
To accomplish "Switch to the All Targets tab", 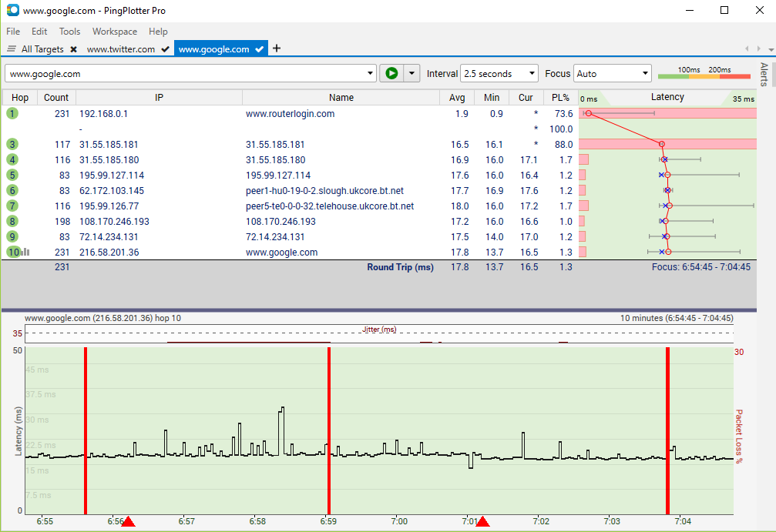I will [42, 48].
